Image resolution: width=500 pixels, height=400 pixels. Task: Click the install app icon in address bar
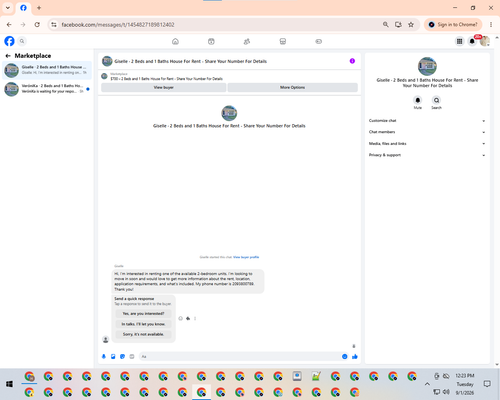[x=398, y=25]
